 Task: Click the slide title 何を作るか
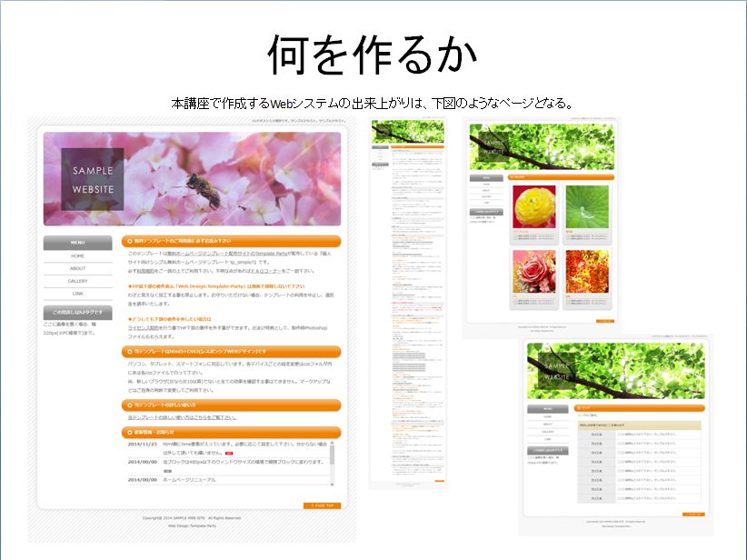point(373,56)
